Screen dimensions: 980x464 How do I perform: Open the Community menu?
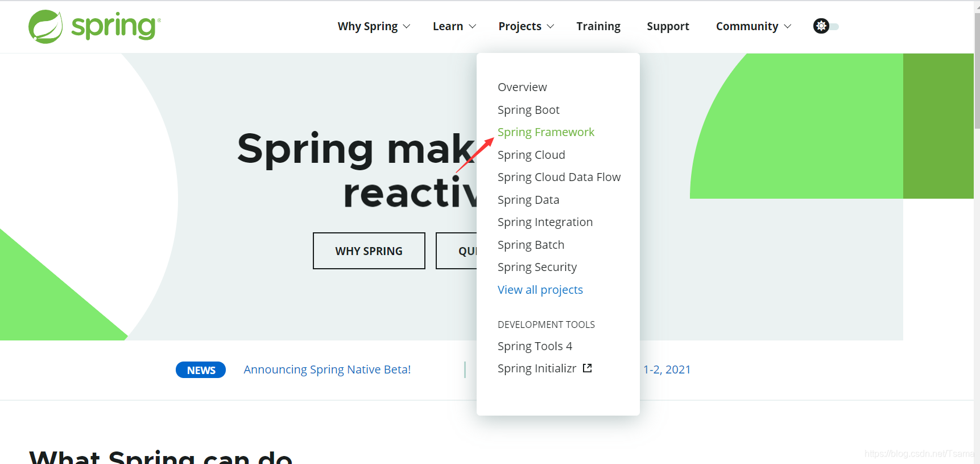click(747, 26)
